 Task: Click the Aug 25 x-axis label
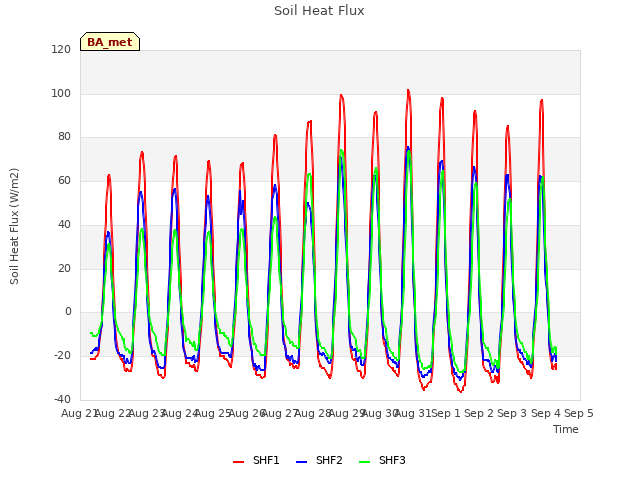pyautogui.click(x=213, y=413)
